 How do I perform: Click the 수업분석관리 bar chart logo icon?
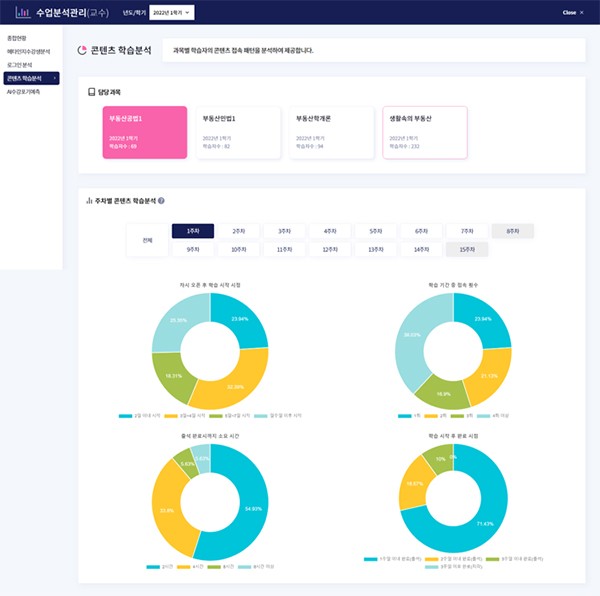point(21,12)
